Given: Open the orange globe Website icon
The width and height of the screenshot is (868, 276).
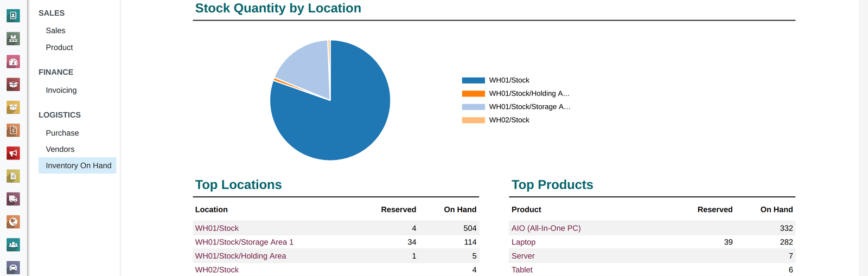Looking at the screenshot, I should click(x=13, y=222).
